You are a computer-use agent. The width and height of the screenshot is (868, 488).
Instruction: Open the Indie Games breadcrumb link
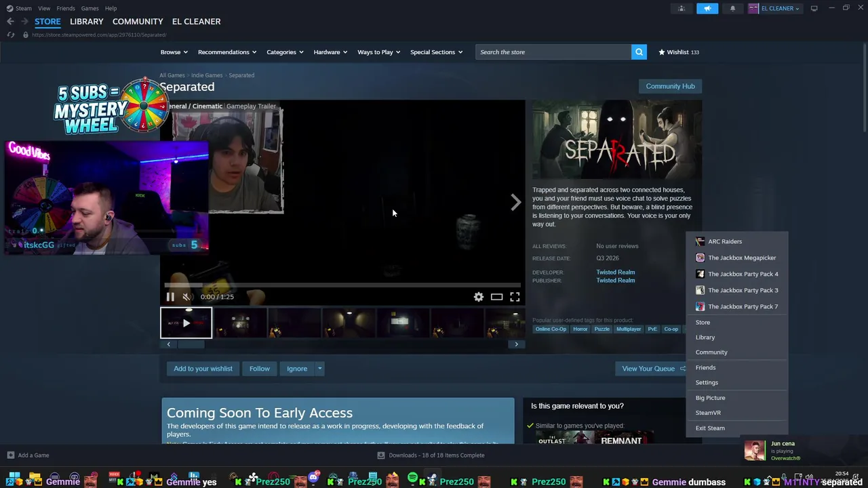[207, 75]
